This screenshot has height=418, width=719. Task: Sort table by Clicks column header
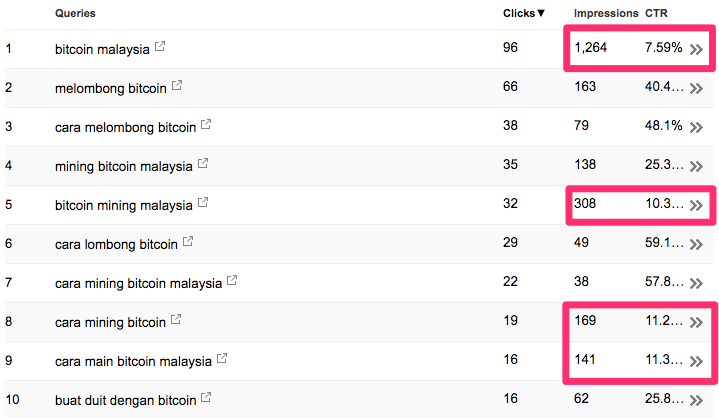point(524,13)
